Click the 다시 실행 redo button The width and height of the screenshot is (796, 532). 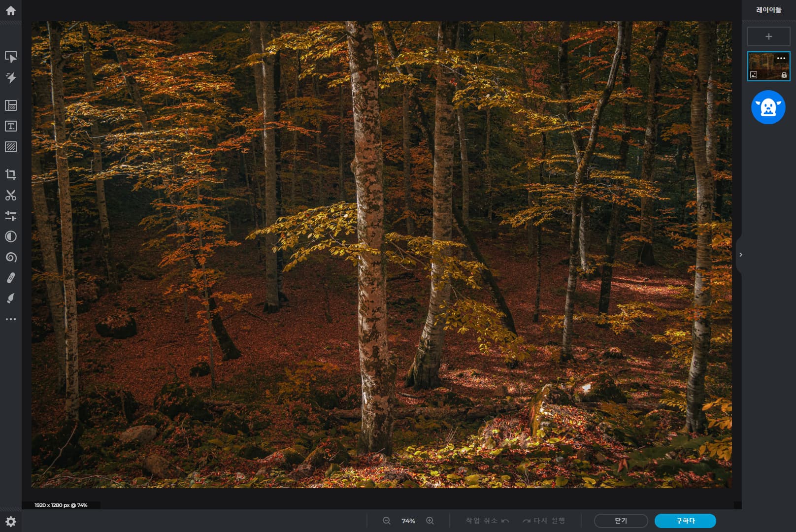coord(544,521)
